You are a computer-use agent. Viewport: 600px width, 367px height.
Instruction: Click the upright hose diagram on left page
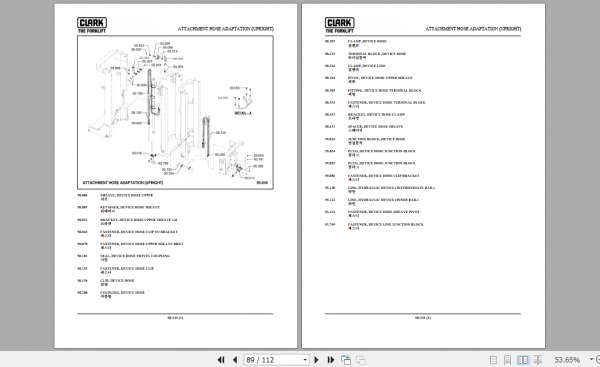coord(175,113)
